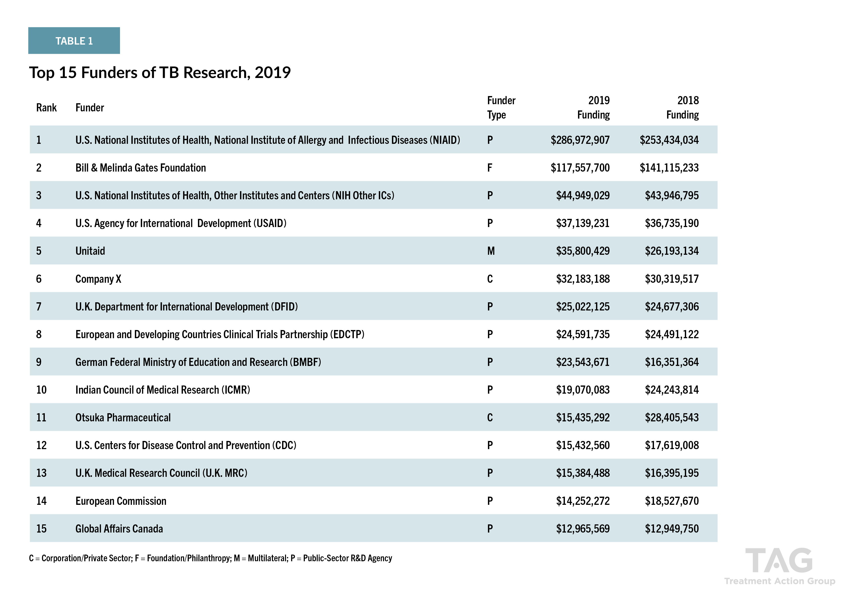This screenshot has width=868, height=614.
Task: Select the NIAID funder name in row 1
Action: click(268, 140)
